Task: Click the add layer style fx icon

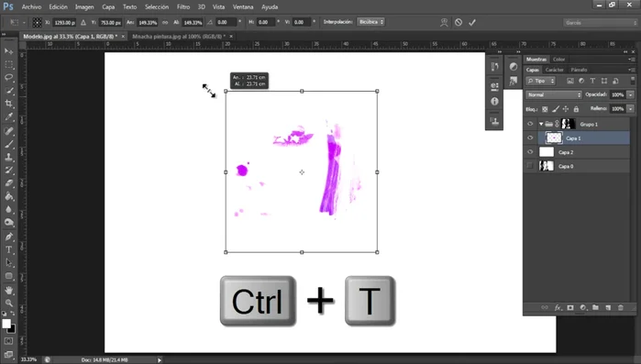Action: [x=558, y=308]
